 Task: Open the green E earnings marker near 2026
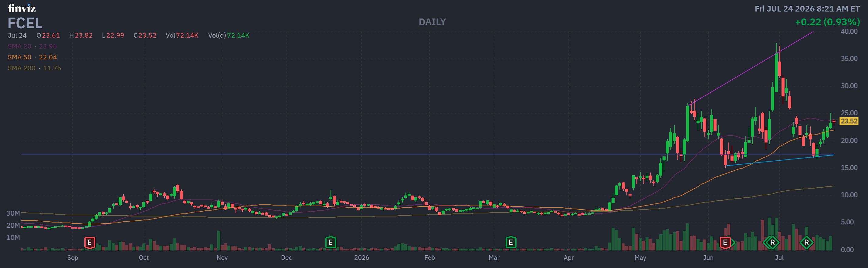[x=331, y=243]
